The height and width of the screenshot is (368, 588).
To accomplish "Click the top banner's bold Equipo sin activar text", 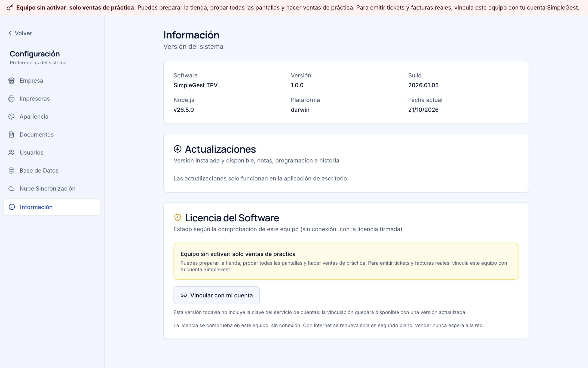I will (76, 7).
